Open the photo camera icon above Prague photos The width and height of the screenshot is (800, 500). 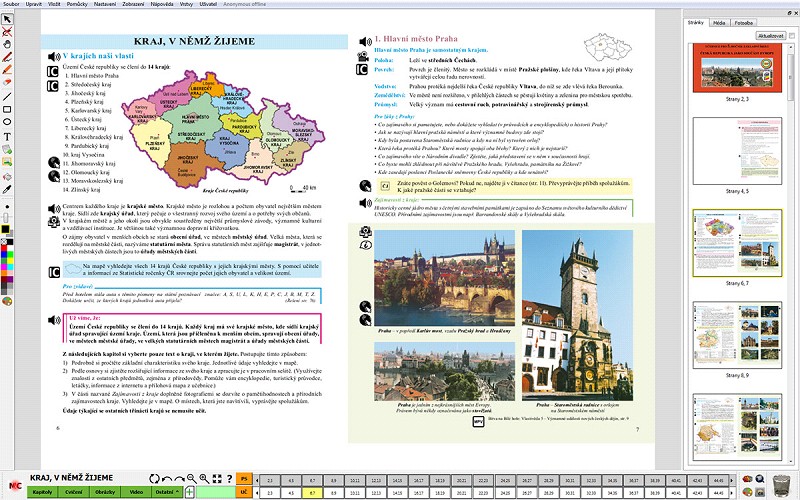365,232
